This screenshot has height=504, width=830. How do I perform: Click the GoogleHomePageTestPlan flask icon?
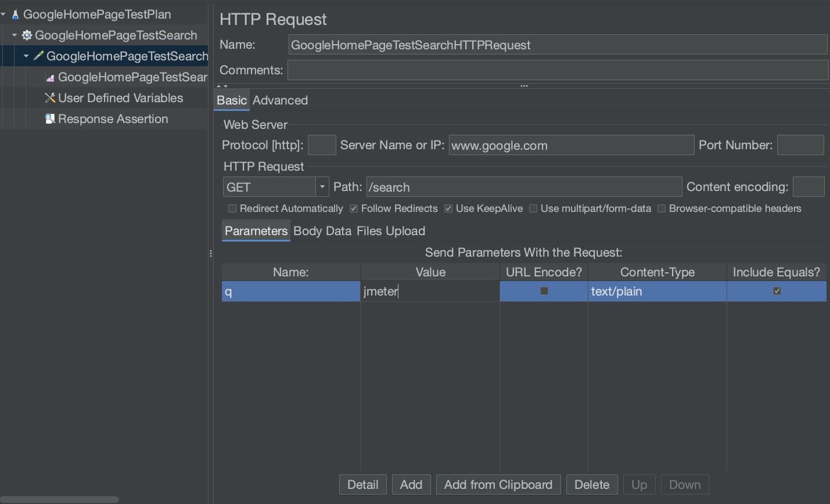click(15, 15)
